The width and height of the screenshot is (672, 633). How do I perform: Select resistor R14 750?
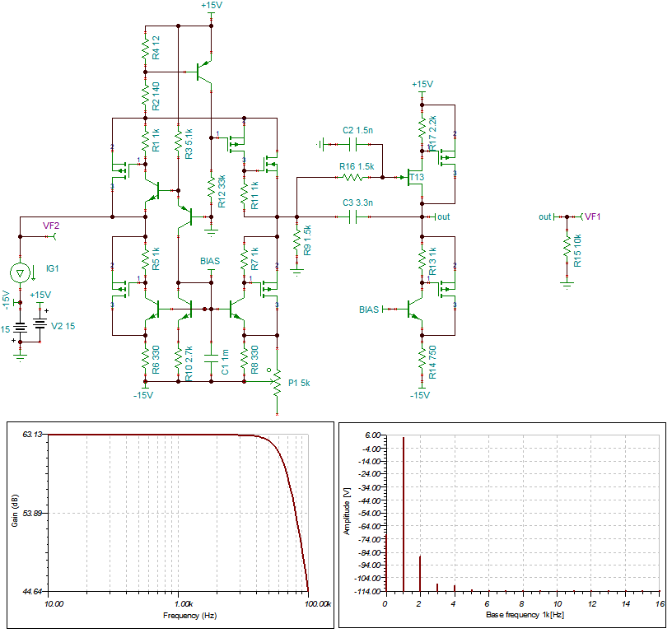click(422, 359)
